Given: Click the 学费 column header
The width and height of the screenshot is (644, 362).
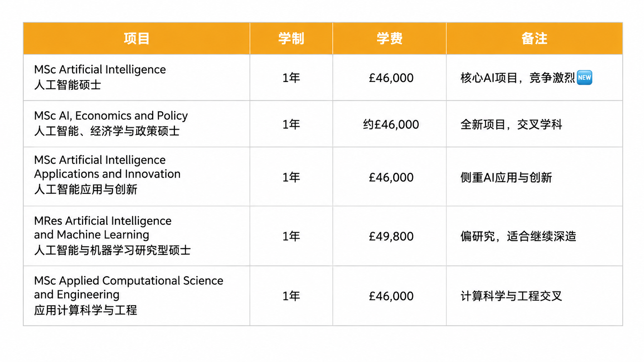Looking at the screenshot, I should coord(389,38).
